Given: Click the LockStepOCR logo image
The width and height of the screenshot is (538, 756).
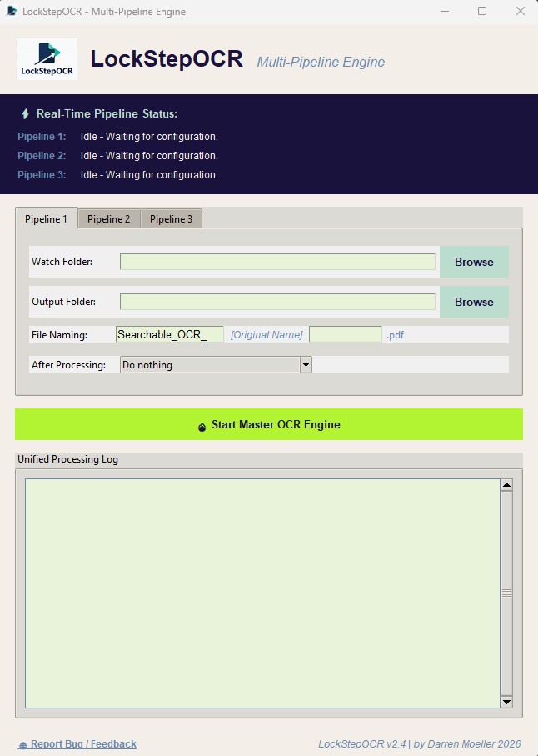Looking at the screenshot, I should point(47,59).
